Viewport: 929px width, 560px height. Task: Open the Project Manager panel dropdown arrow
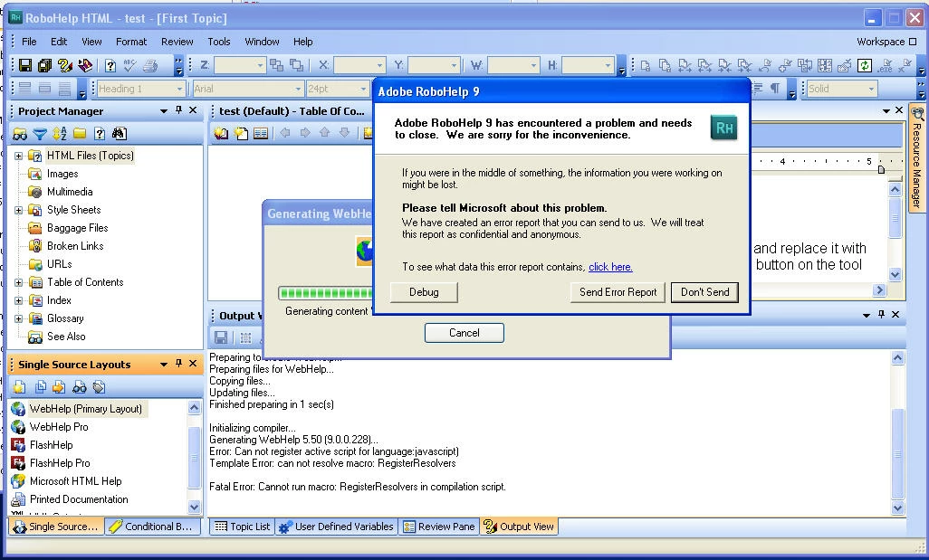164,110
